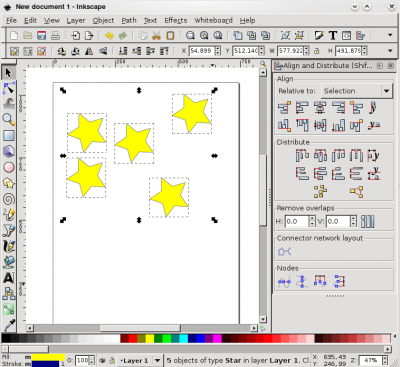Image resolution: width=400 pixels, height=367 pixels.
Task: Open the Path menu
Action: [x=129, y=20]
